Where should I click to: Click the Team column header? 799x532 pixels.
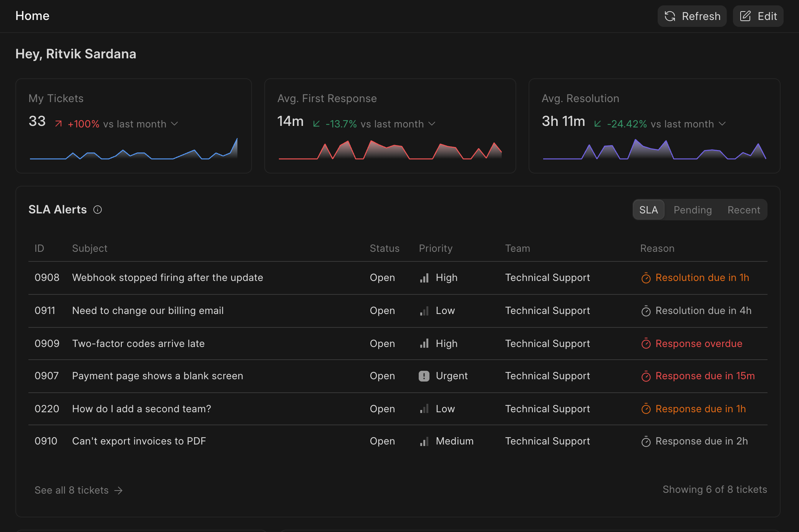pyautogui.click(x=517, y=248)
